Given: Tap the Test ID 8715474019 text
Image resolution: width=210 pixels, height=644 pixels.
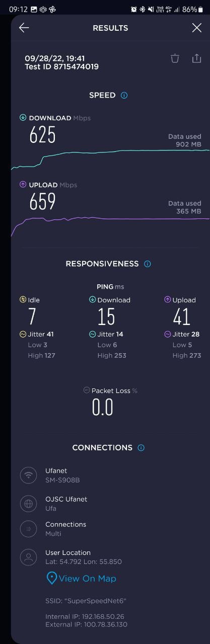Looking at the screenshot, I should click(61, 66).
